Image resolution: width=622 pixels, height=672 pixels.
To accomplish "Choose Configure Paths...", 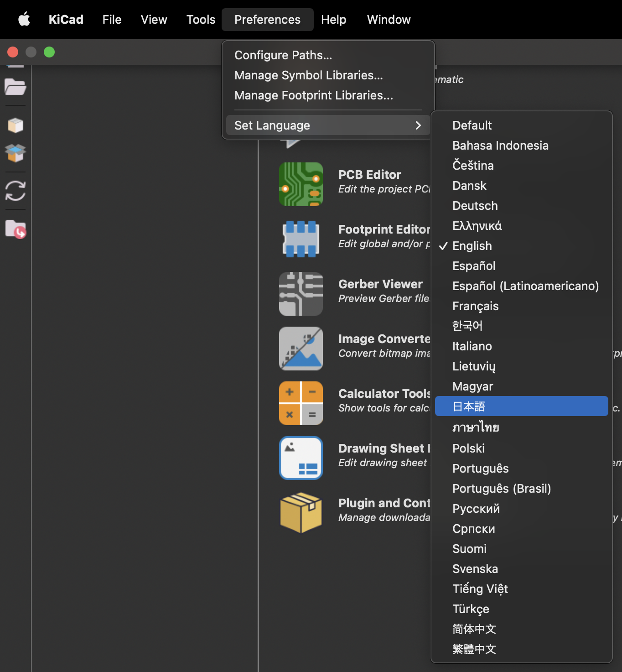I will pos(328,55).
